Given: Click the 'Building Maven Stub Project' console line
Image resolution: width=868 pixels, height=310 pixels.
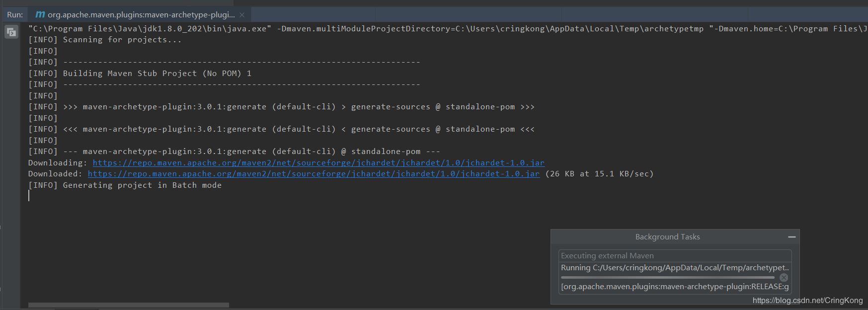Looking at the screenshot, I should pyautogui.click(x=157, y=74).
